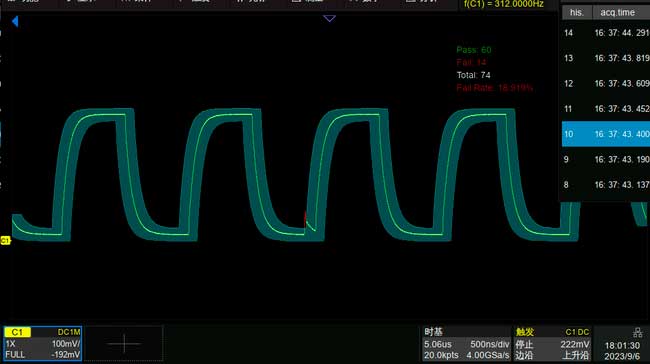Open the date and time display
The width and height of the screenshot is (650, 364).
tap(622, 351)
